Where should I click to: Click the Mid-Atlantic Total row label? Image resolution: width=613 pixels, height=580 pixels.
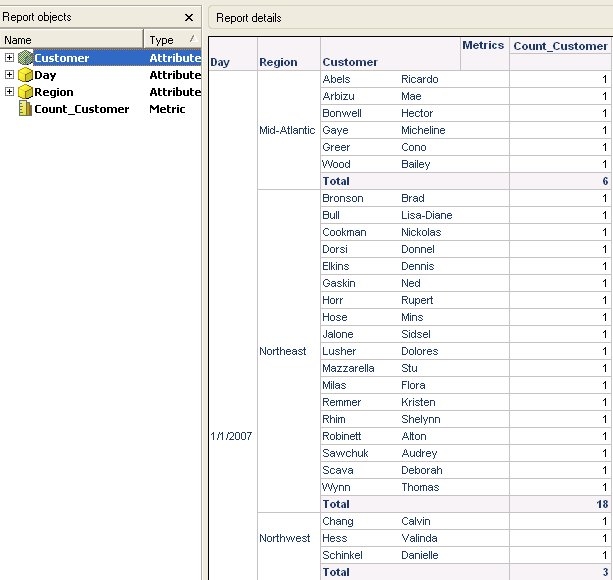[336, 181]
